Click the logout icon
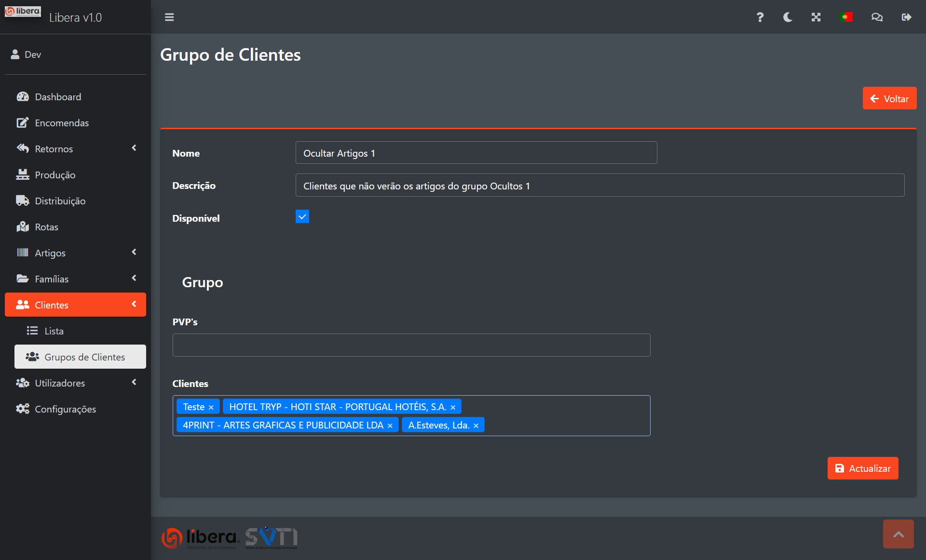 [x=906, y=17]
